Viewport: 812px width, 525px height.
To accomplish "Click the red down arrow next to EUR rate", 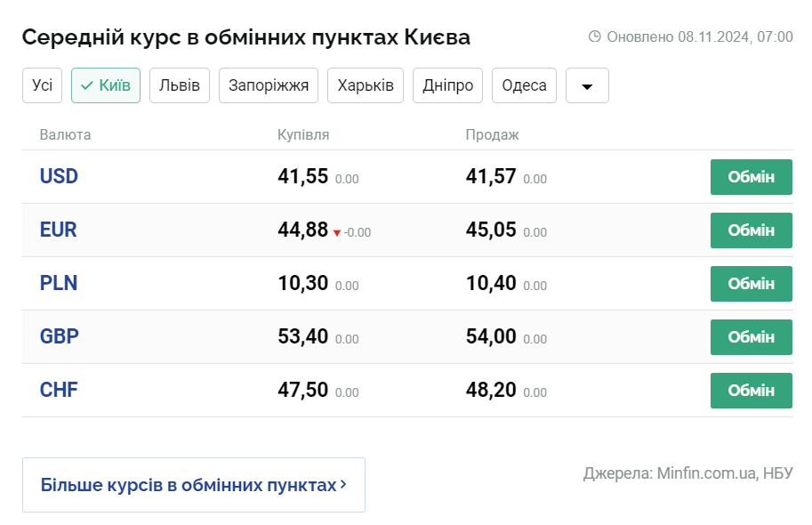I will pyautogui.click(x=337, y=233).
